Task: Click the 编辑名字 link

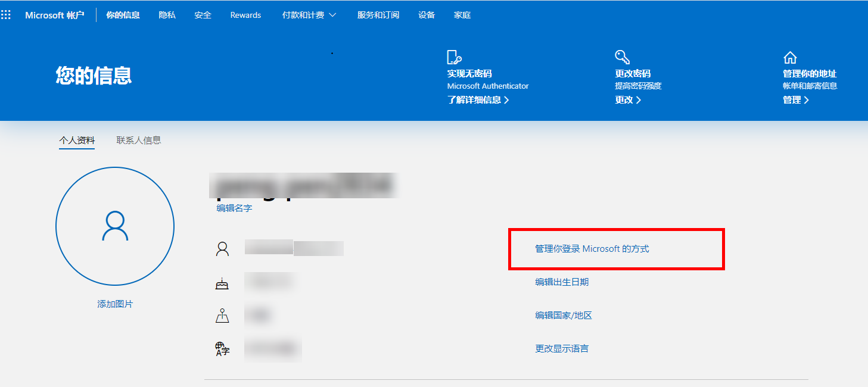Action: [234, 208]
